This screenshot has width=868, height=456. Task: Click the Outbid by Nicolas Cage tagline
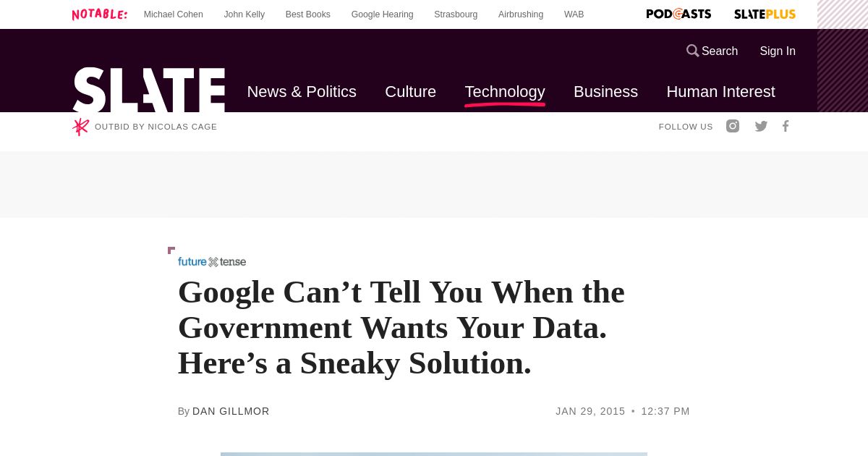[156, 127]
